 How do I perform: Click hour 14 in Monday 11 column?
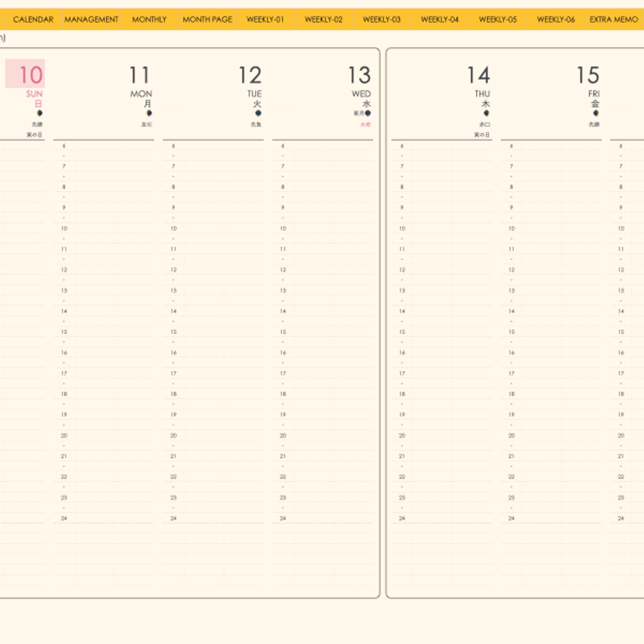[x=64, y=311]
